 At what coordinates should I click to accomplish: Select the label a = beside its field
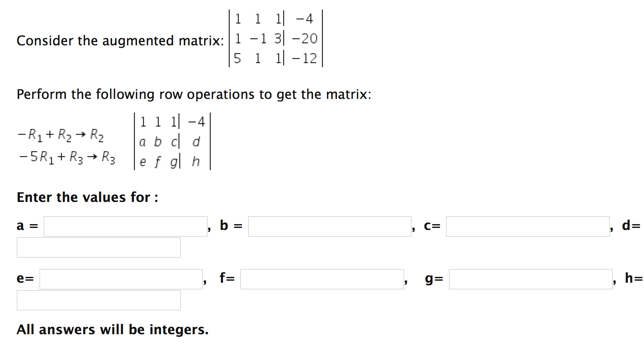(x=26, y=226)
